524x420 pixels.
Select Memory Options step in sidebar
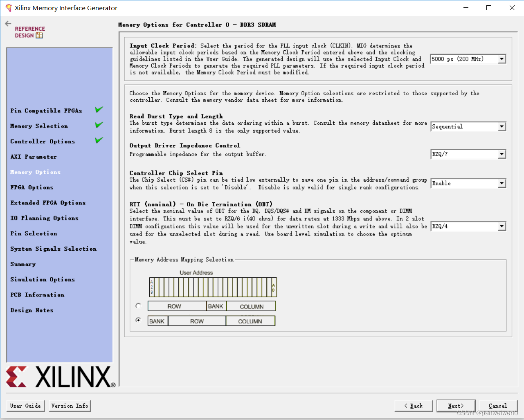click(x=36, y=172)
